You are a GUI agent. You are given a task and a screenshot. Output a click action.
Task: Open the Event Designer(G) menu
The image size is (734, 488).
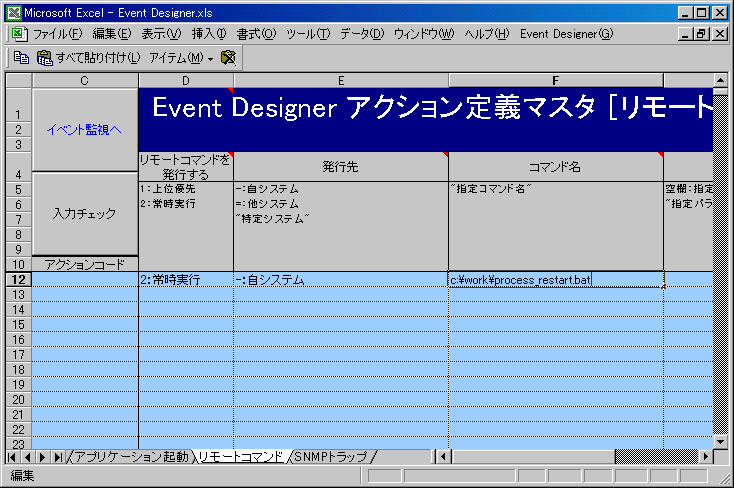tap(566, 34)
